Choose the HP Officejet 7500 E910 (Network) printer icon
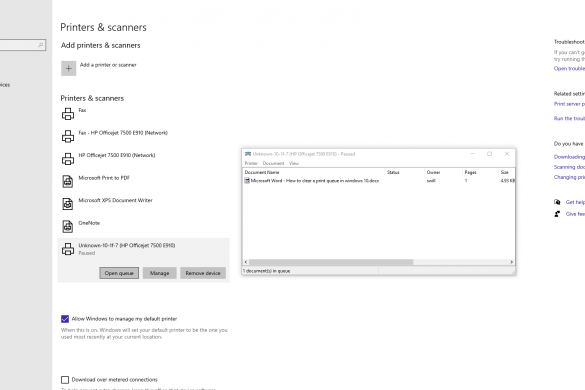Viewport: 585px width, 390px height. [68, 159]
